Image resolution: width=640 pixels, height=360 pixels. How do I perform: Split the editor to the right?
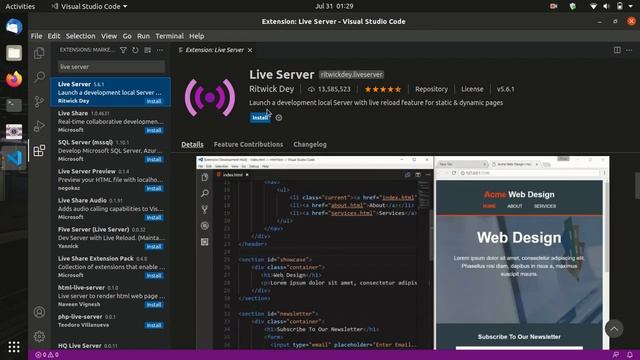(617, 50)
